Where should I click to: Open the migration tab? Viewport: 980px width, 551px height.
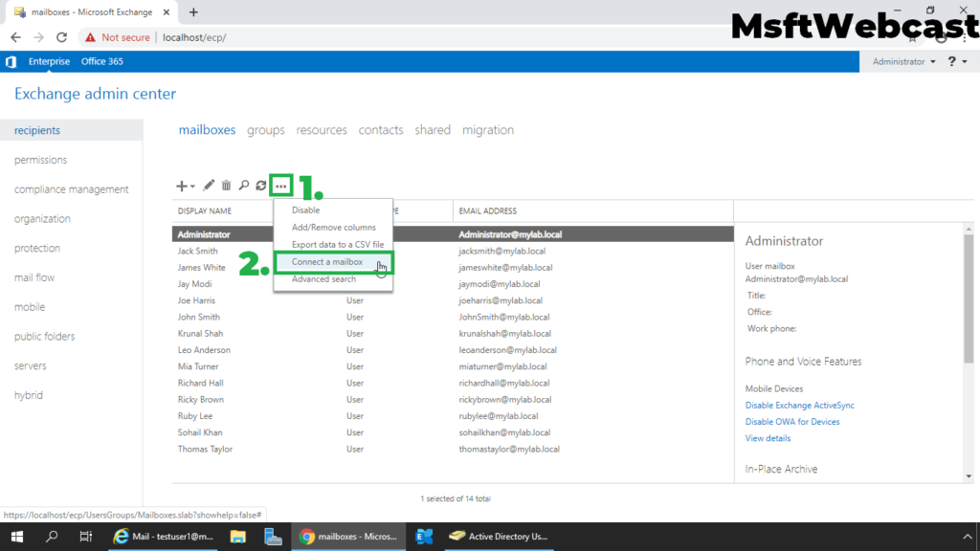[488, 130]
